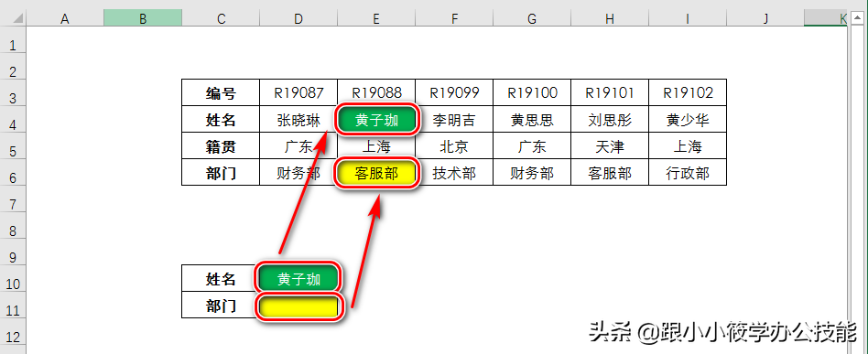Select the name cell 黄少华
Viewport: 868px width, 354px height.
[688, 119]
